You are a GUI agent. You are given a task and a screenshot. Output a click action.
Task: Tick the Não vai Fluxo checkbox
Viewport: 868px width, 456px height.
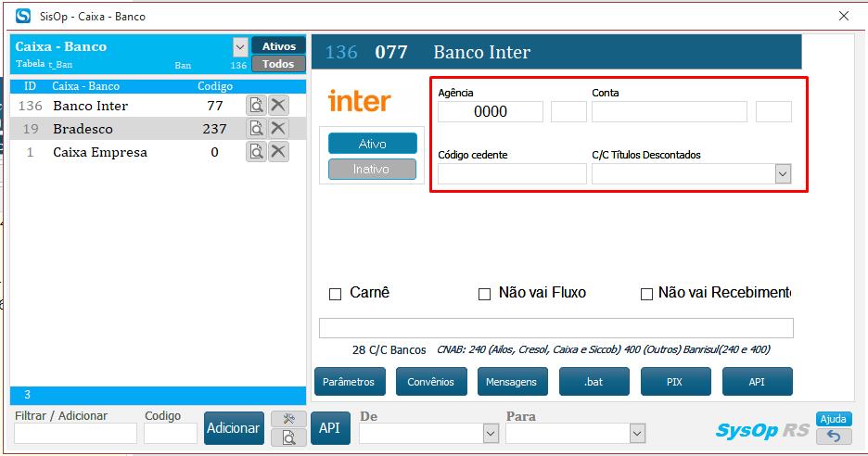[x=484, y=294]
